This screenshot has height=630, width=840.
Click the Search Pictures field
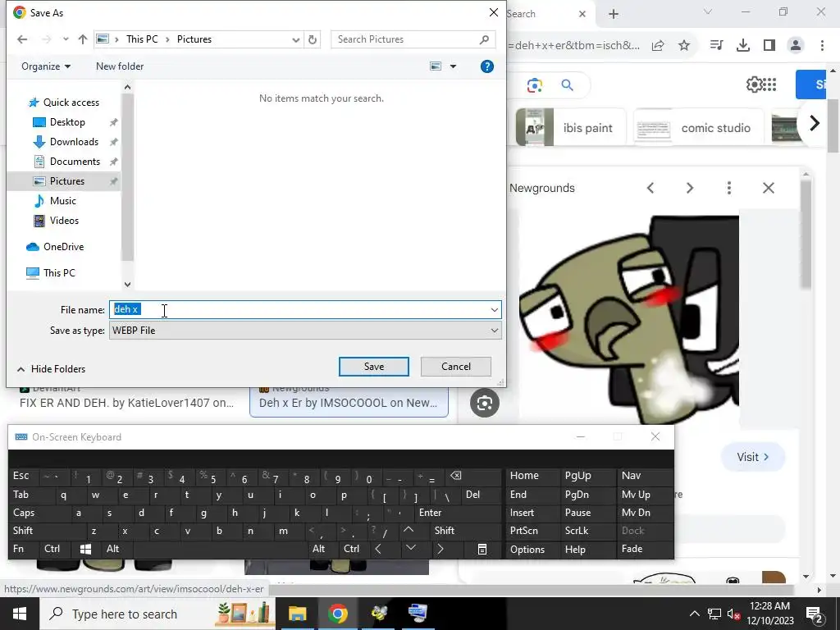413,39
